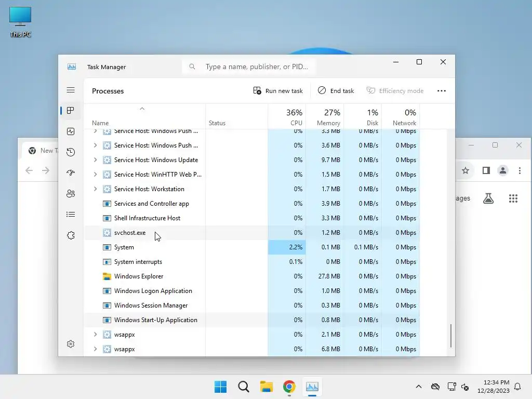The height and width of the screenshot is (399, 532).
Task: Open Google apps grid in Chrome
Action: [x=513, y=198]
